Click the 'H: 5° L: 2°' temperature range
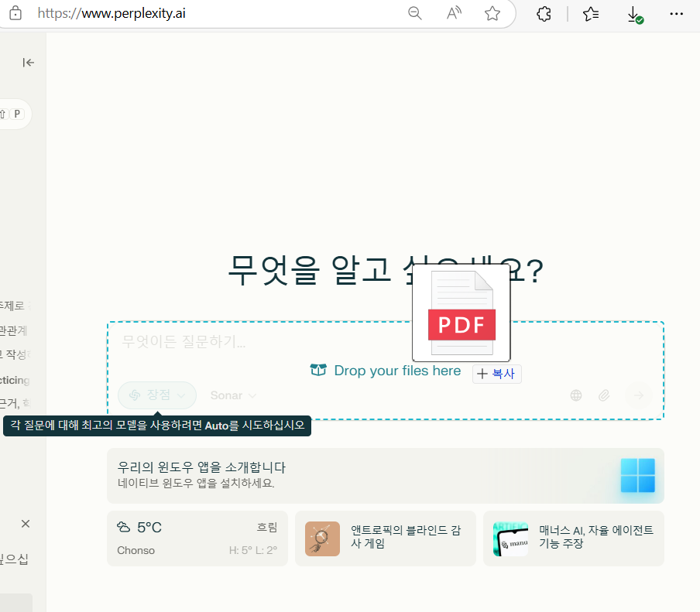 (253, 550)
